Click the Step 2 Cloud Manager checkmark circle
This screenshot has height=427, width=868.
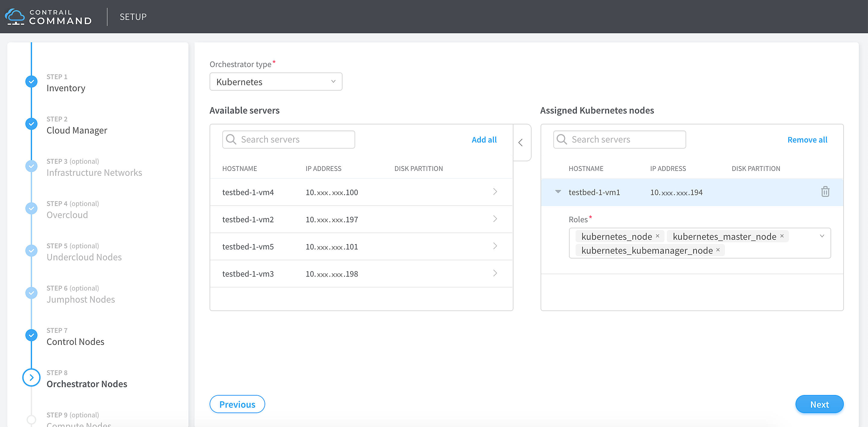click(x=31, y=124)
